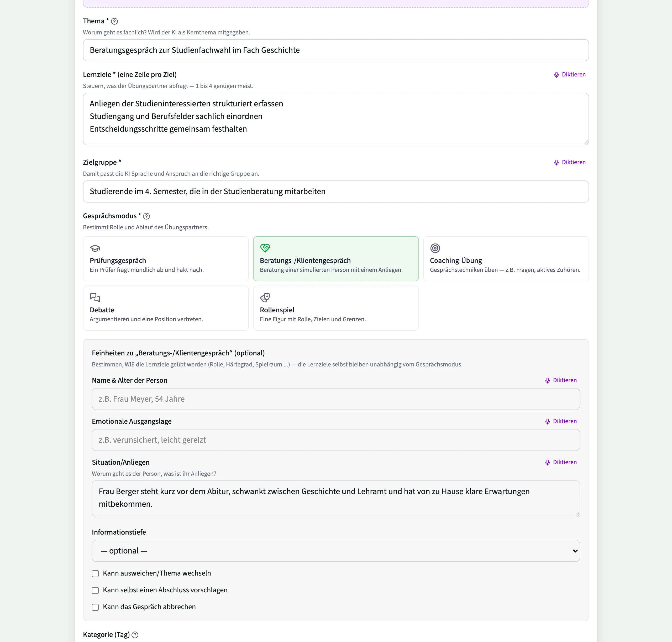Select the Prüfungsgespräch mode card

pos(166,259)
